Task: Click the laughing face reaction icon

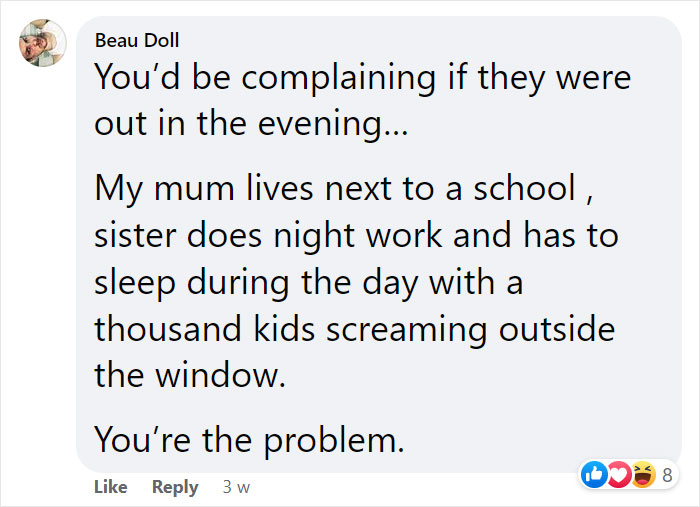Action: (x=643, y=474)
